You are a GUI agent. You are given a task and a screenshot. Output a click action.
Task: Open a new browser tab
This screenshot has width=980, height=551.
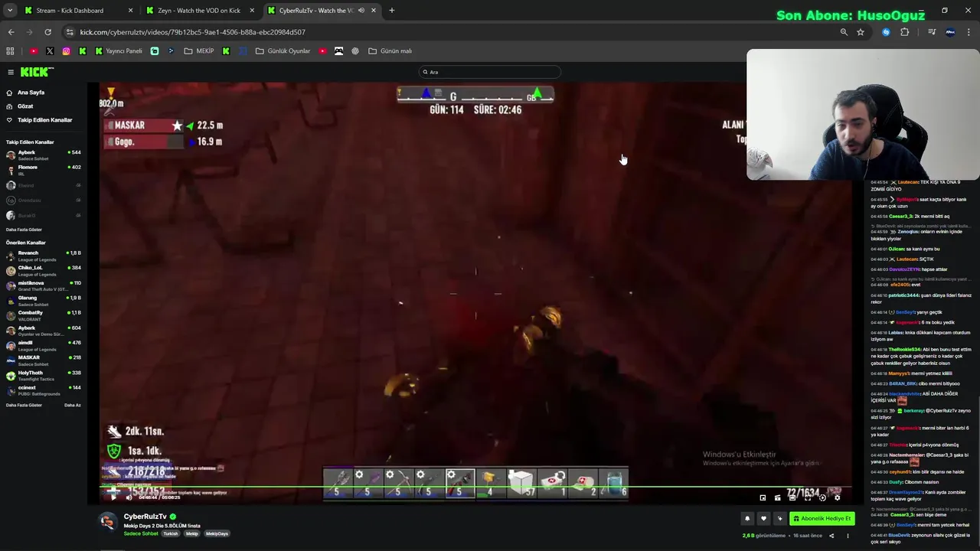pyautogui.click(x=391, y=11)
